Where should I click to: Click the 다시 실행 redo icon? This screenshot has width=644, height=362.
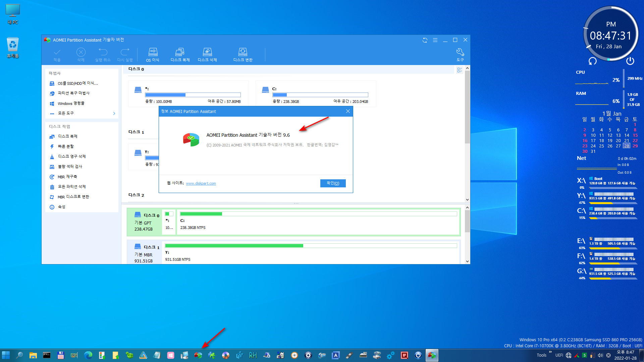click(x=125, y=55)
